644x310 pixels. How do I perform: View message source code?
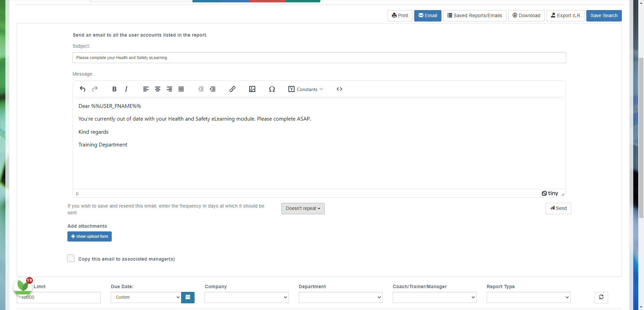click(x=339, y=89)
